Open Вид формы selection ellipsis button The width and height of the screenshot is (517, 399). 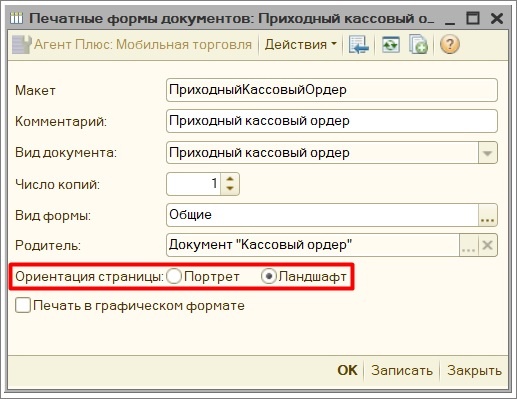pyautogui.click(x=488, y=215)
